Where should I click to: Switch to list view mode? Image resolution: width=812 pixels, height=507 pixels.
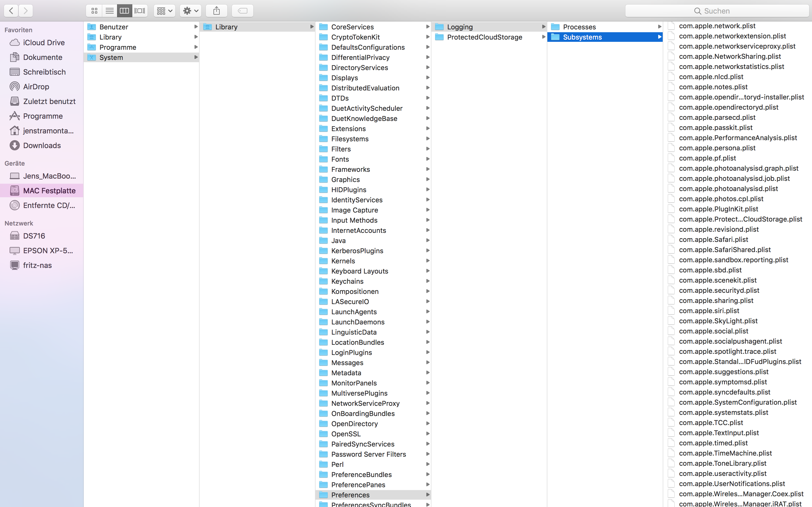click(x=109, y=11)
